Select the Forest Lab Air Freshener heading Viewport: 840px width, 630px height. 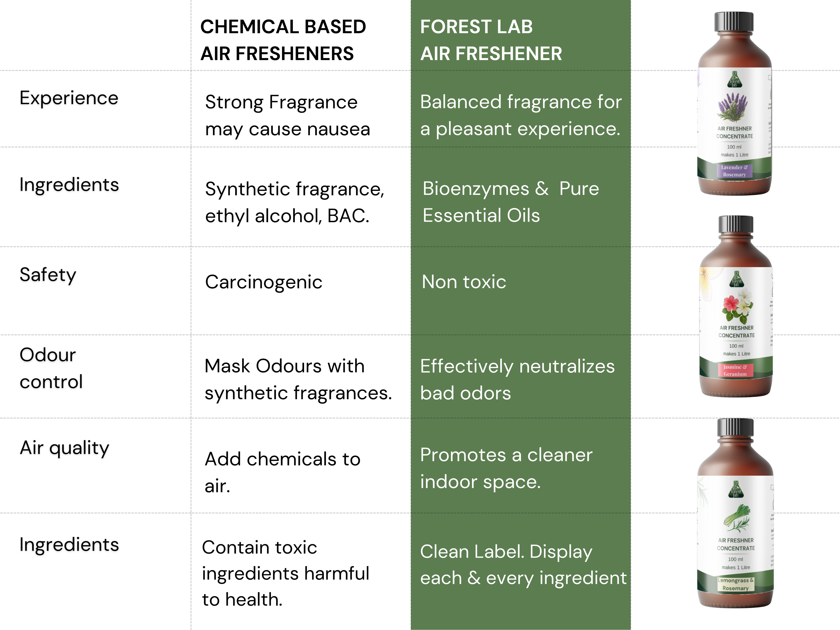coord(491,40)
